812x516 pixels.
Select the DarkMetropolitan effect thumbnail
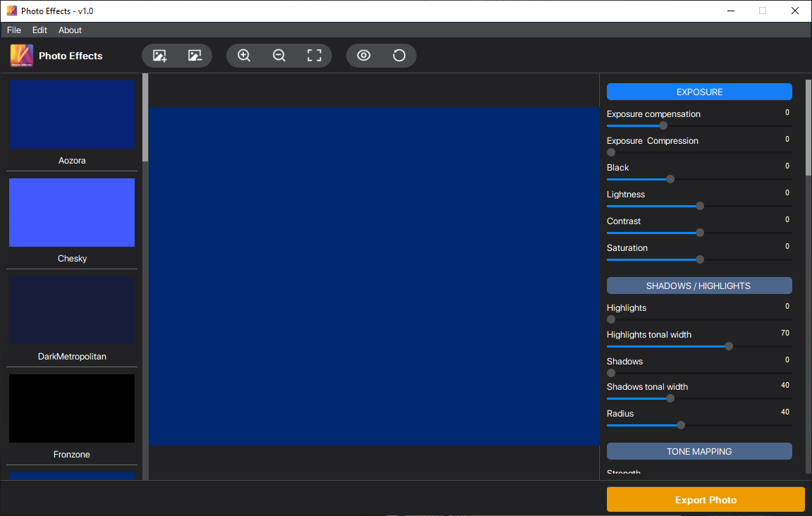click(x=72, y=310)
